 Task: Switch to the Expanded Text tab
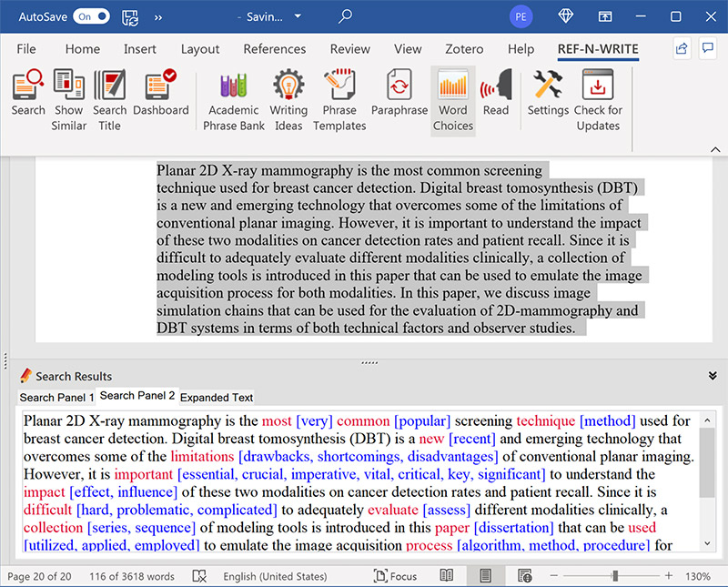coord(217,398)
